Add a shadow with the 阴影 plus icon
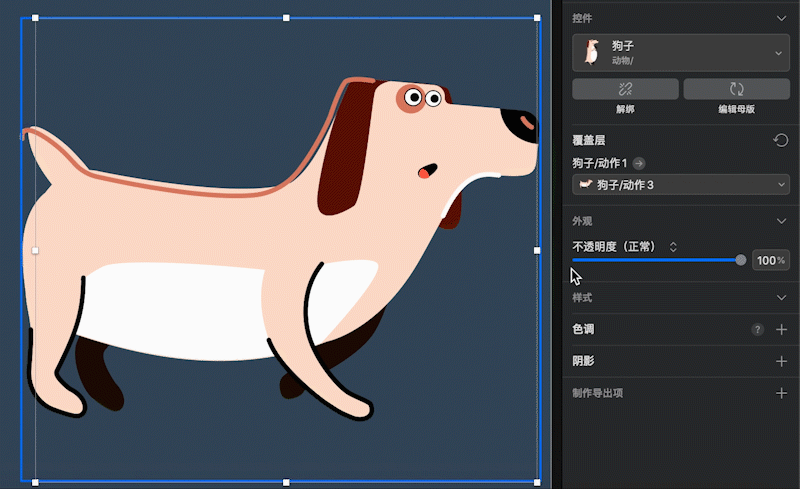This screenshot has height=489, width=800. click(x=781, y=361)
